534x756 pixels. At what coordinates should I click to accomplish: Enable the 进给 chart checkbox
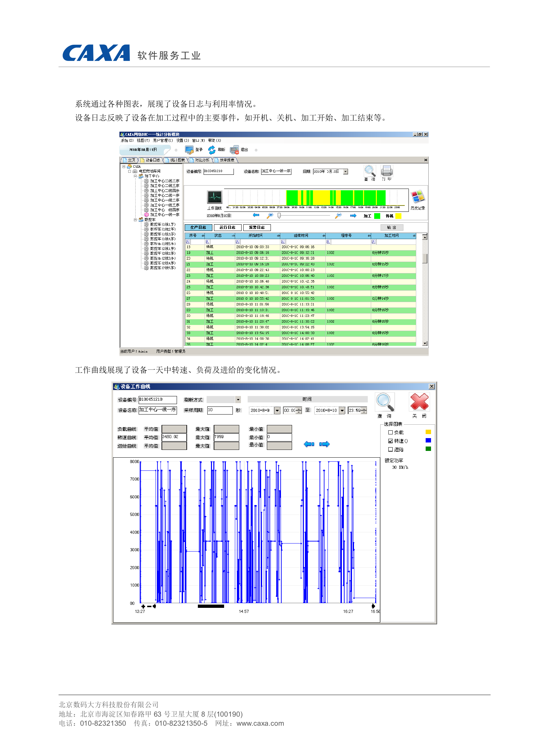[x=390, y=450]
